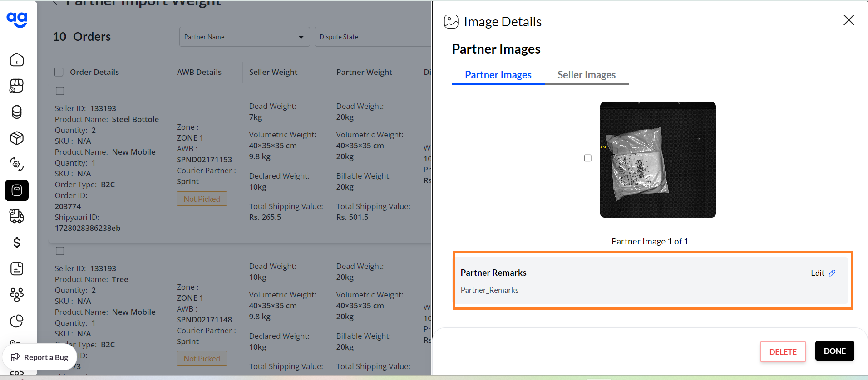Toggle the select-all Order Details checkbox
The image size is (868, 380).
(59, 72)
